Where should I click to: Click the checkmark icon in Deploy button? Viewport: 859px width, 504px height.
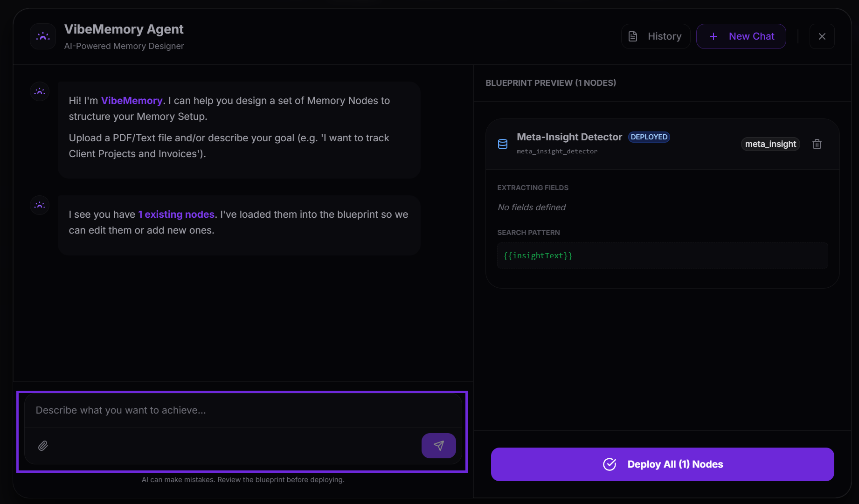[x=610, y=464]
